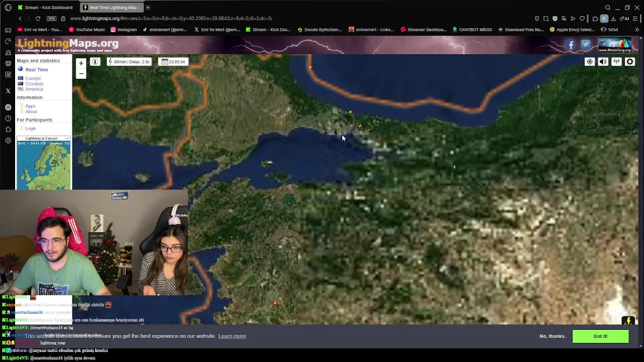This screenshot has height=362, width=644.
Task: Open sidebar player icon
Action: pos(8,107)
